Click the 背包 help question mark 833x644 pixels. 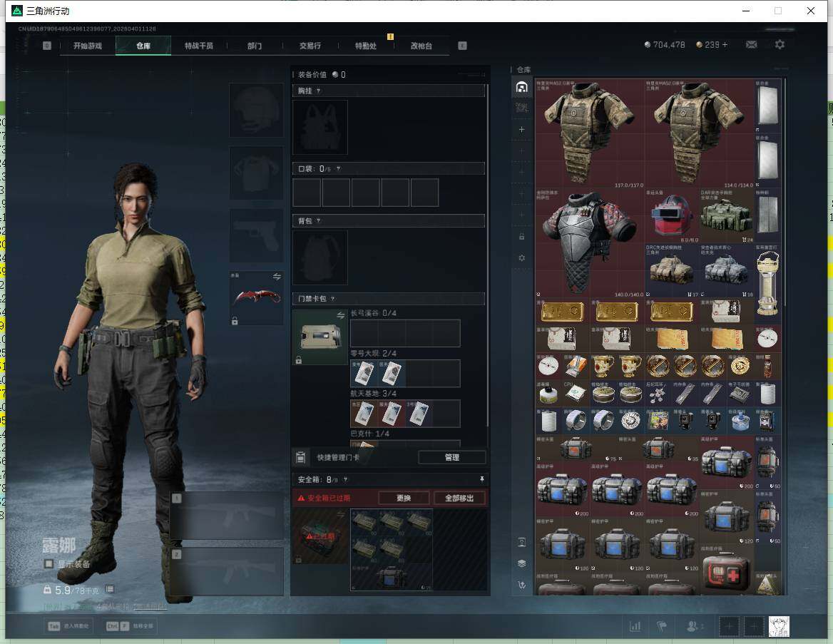(318, 220)
